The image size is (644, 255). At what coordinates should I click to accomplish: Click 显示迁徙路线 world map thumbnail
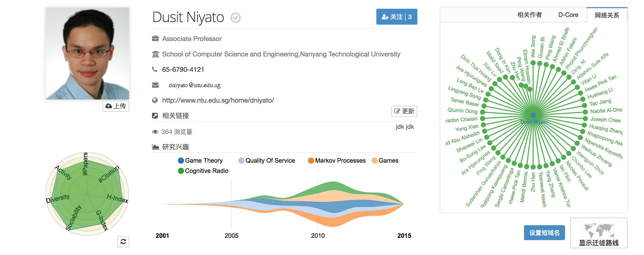pos(599,233)
